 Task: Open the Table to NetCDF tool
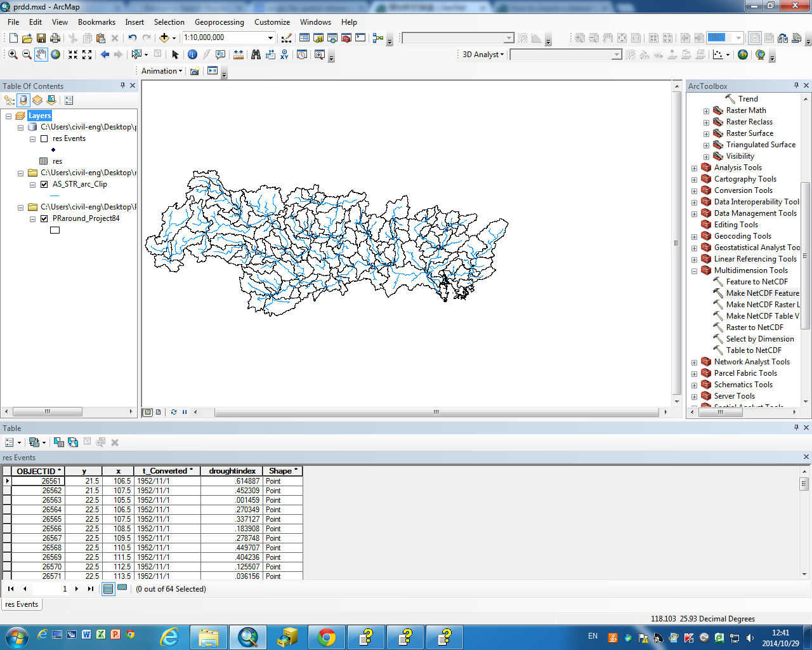pyautogui.click(x=754, y=350)
